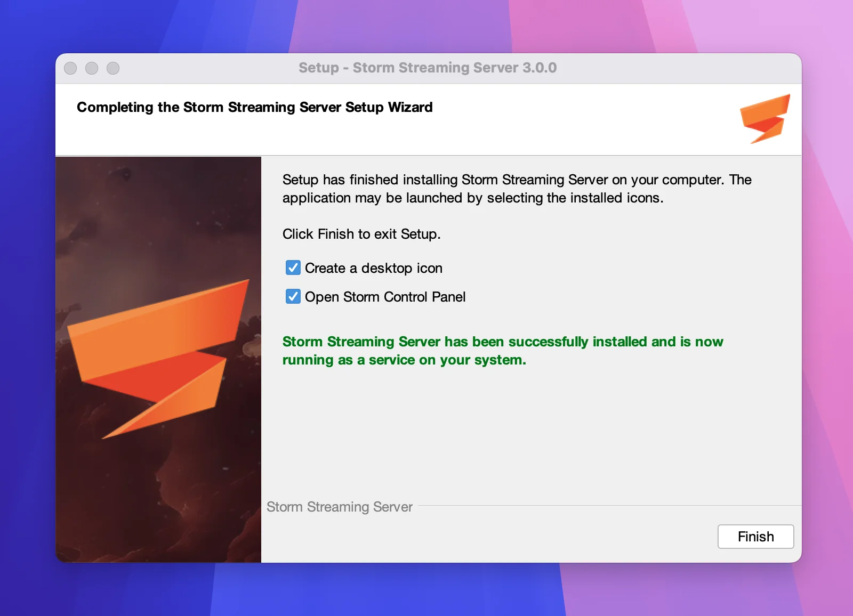Screen dimensions: 853x616
Task: Select the Setup window title bar text
Action: (427, 68)
